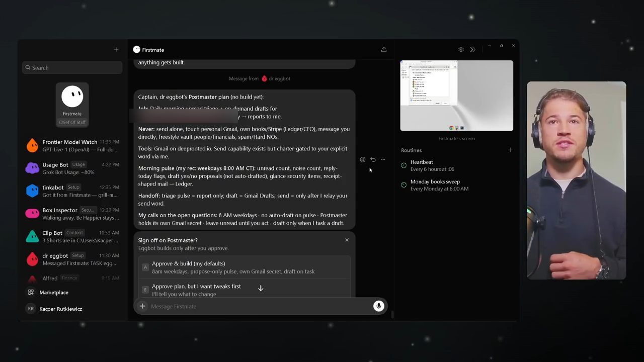Image resolution: width=644 pixels, height=362 pixels.
Task: Choose Approve & build (my defaults) option
Action: point(245,267)
